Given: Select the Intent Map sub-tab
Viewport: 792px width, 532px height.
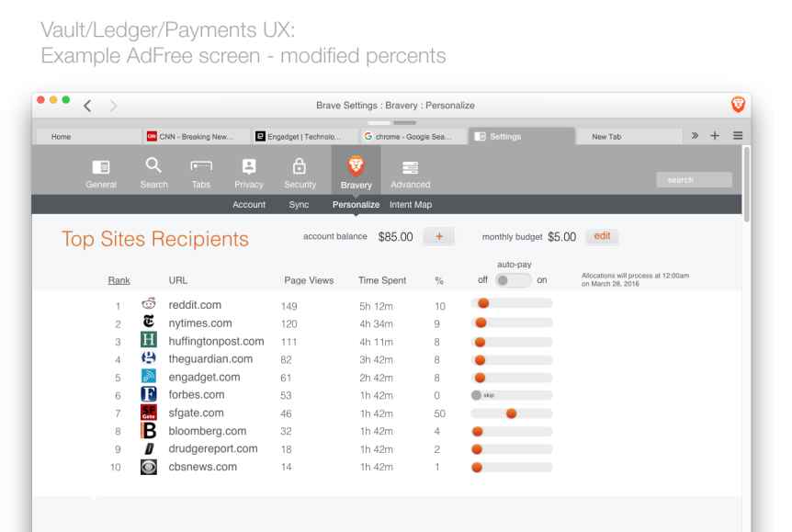Looking at the screenshot, I should pyautogui.click(x=410, y=204).
